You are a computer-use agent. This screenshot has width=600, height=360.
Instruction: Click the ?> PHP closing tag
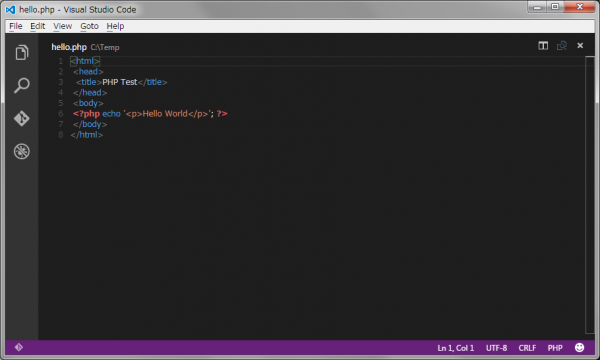click(222, 114)
